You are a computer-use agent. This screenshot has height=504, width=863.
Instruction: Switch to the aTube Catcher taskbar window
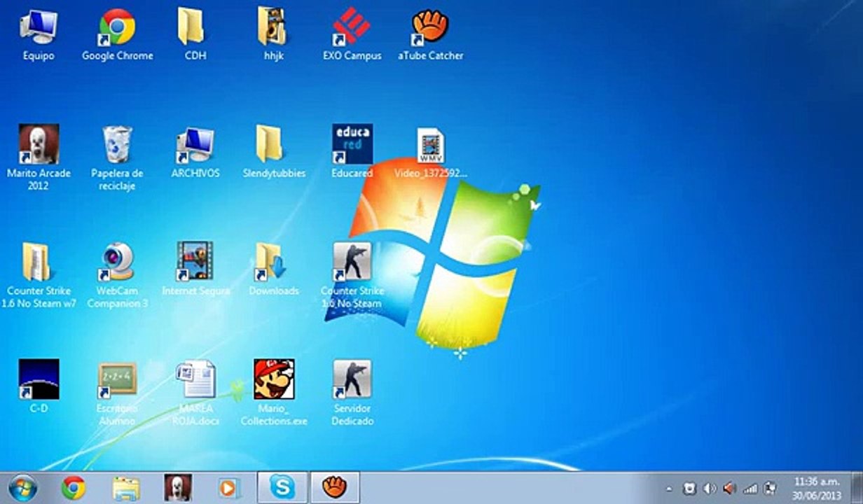[x=335, y=487]
